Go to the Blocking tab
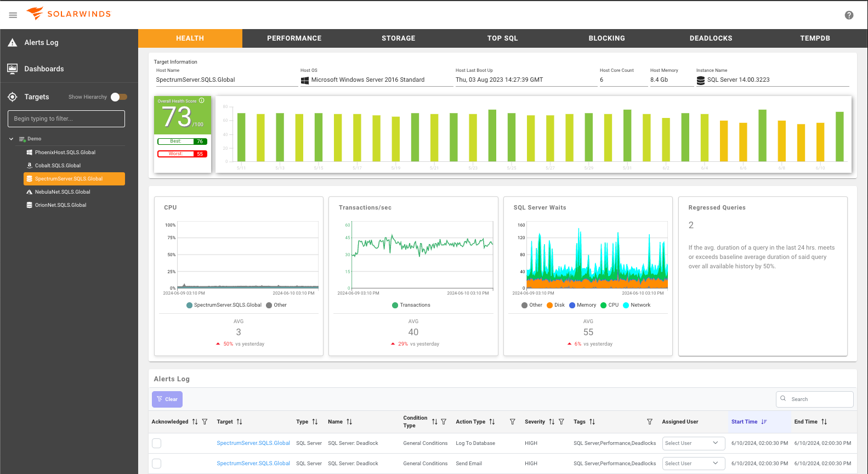The image size is (868, 474). point(607,38)
